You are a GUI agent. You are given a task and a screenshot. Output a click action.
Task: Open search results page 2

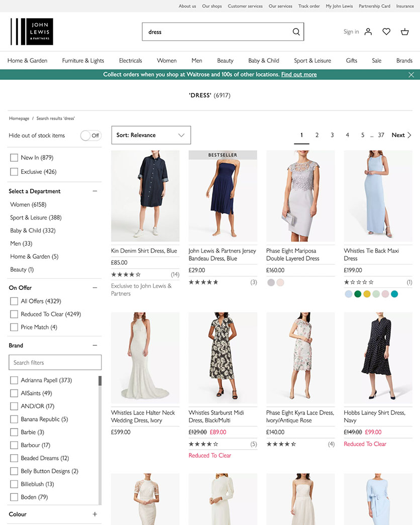(x=317, y=135)
